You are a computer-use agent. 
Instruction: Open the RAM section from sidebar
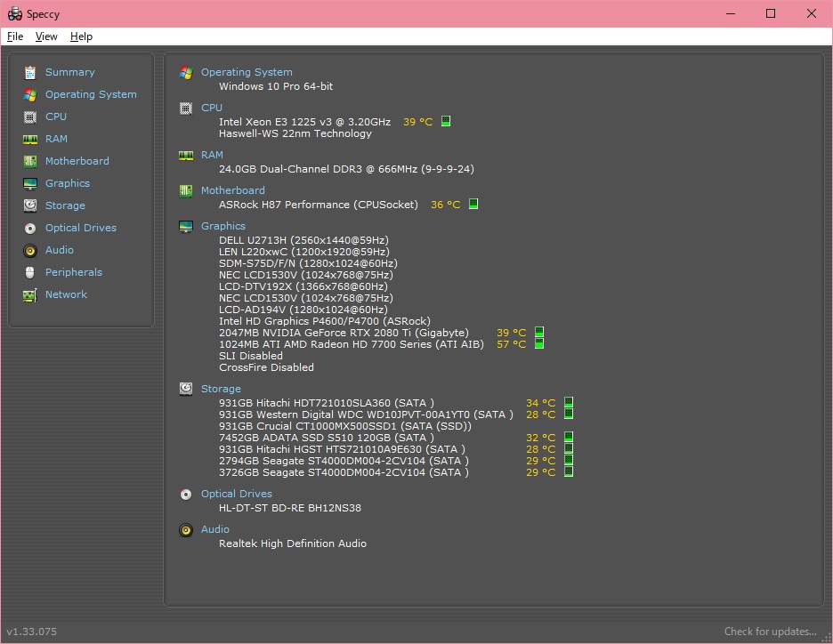[x=56, y=139]
